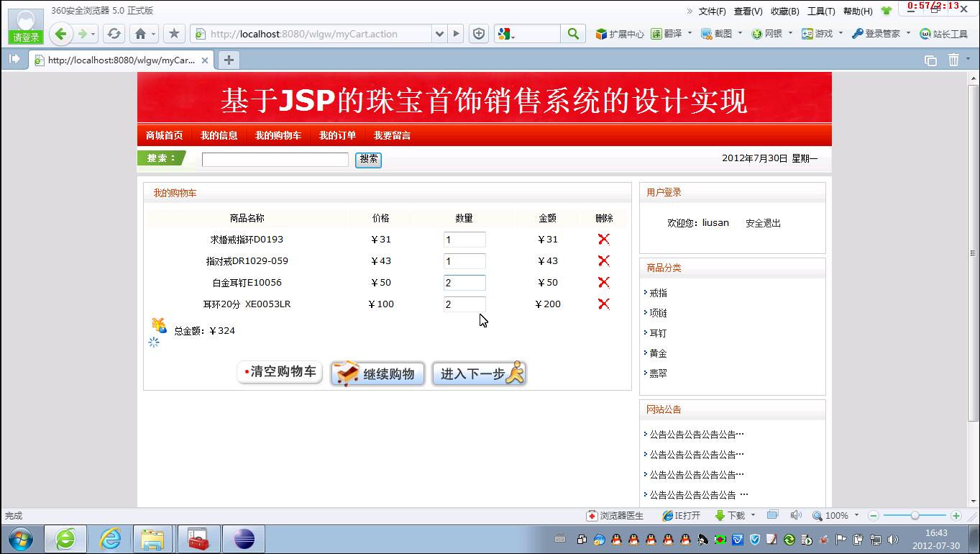This screenshot has height=554, width=980.
Task: Open 我的信息 nav item
Action: tap(219, 135)
